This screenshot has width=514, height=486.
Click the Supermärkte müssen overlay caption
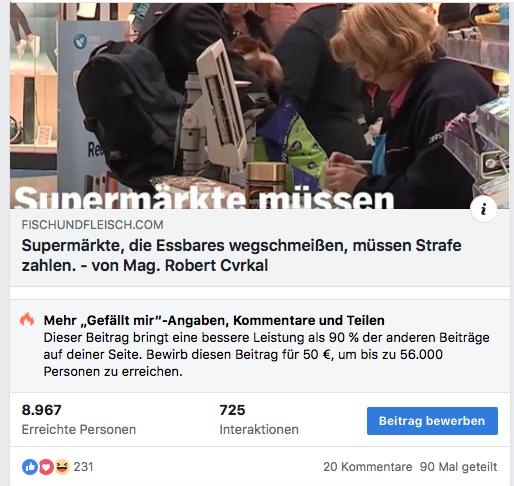204,198
